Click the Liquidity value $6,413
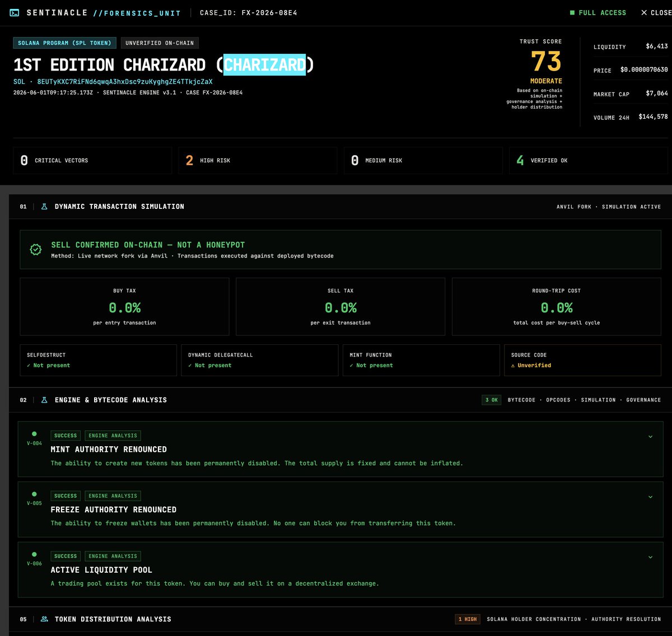The height and width of the screenshot is (636, 672). click(657, 46)
